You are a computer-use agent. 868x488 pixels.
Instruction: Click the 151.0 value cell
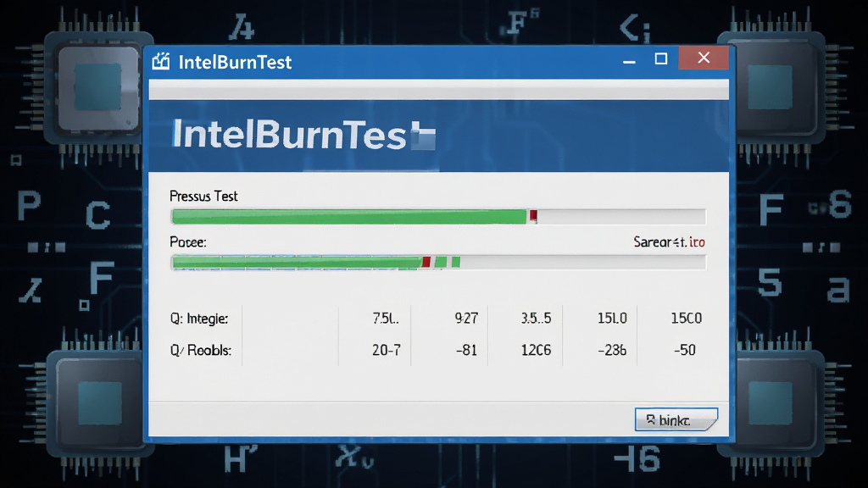pos(612,319)
